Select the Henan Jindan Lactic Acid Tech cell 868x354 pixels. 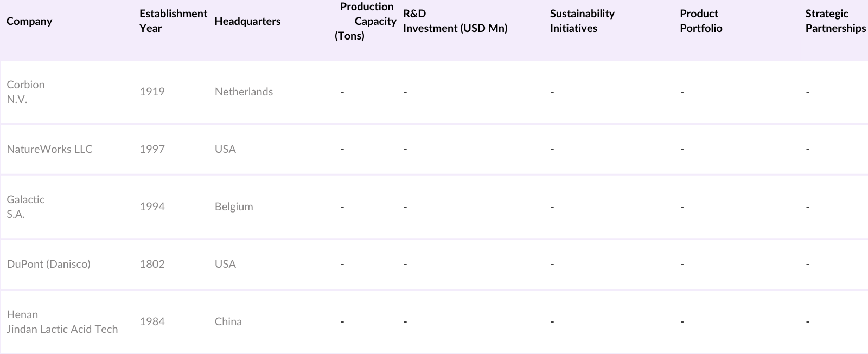62,321
